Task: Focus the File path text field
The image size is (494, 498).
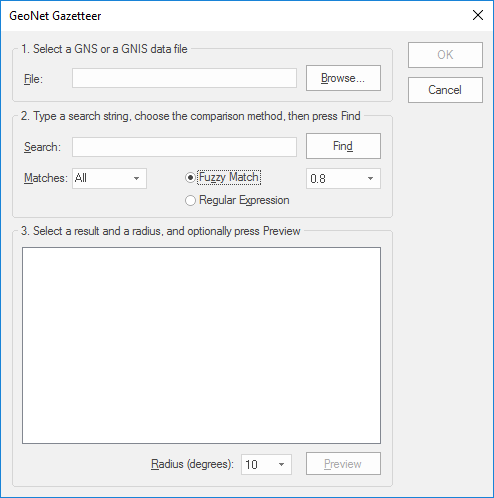Action: coord(184,78)
